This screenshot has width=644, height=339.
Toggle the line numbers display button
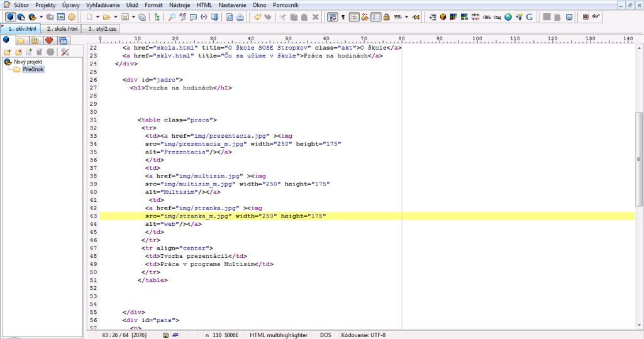(x=354, y=17)
